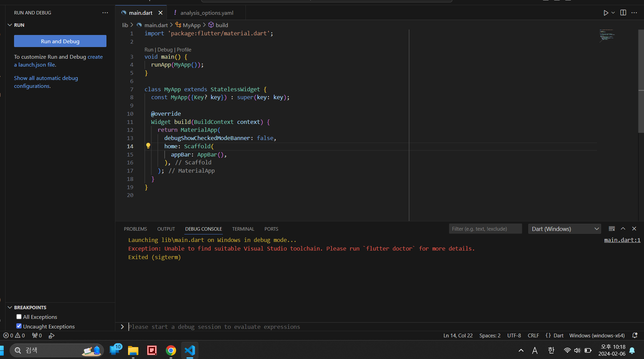
Task: Toggle the Korean 한 IME indicator
Action: coord(551,350)
